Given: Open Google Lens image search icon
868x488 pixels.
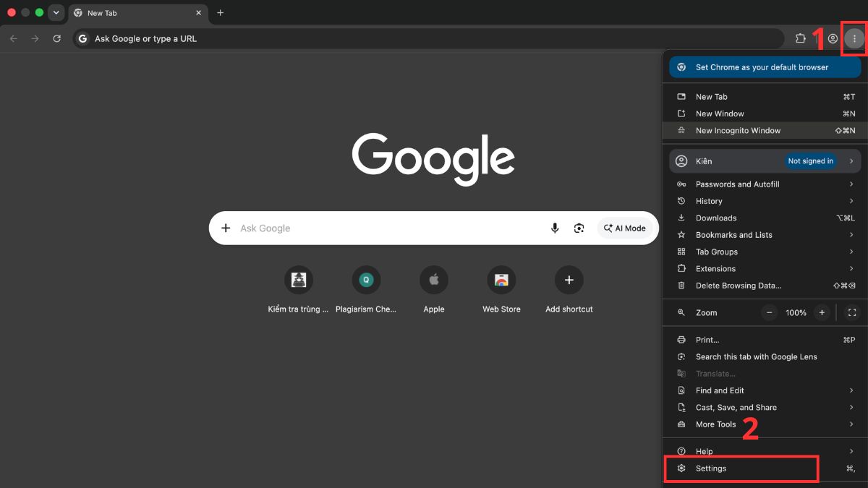Looking at the screenshot, I should click(579, 228).
